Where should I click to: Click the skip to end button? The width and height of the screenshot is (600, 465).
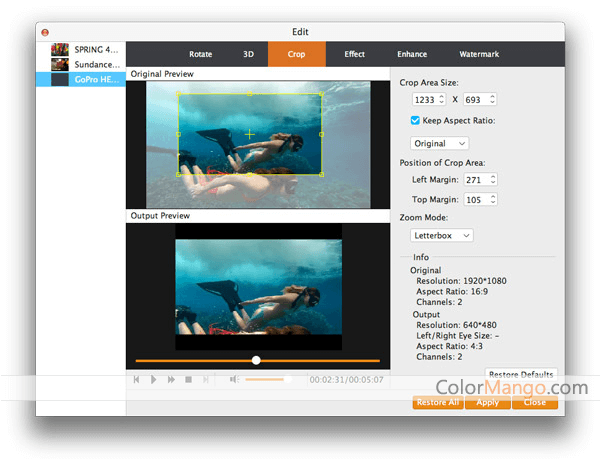206,380
